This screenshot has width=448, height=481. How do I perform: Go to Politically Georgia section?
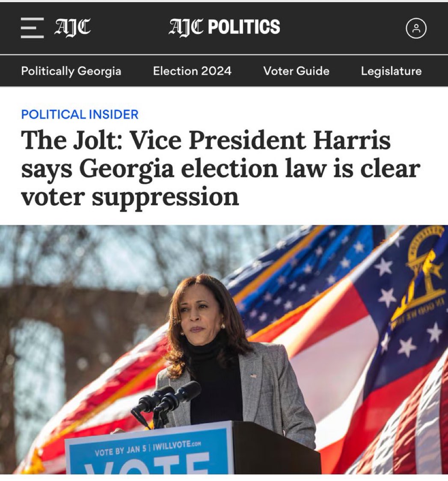[x=71, y=71]
